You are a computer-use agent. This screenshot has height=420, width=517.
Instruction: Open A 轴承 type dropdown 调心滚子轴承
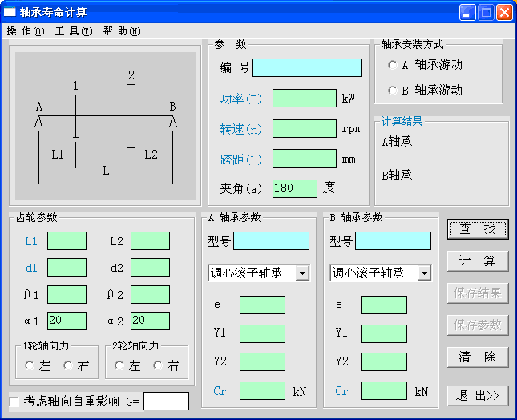coord(301,273)
